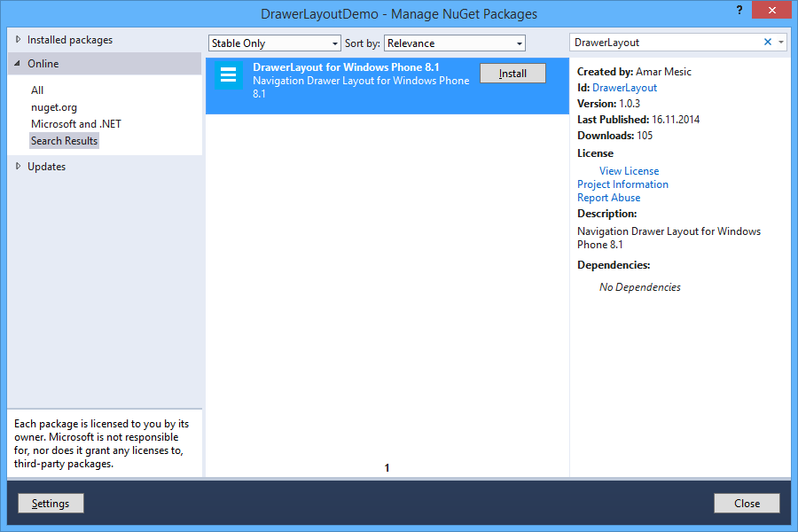Close the Manage NuGet Packages window

pos(771,10)
